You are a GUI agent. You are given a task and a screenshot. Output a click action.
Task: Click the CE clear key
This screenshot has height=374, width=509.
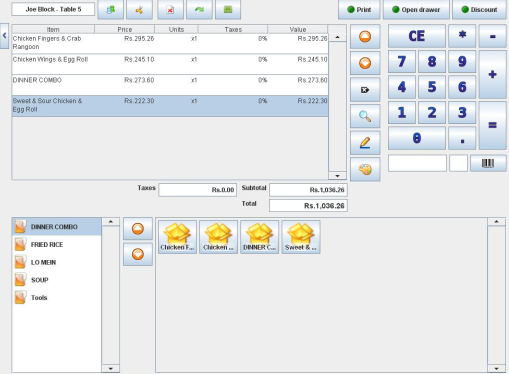click(417, 36)
